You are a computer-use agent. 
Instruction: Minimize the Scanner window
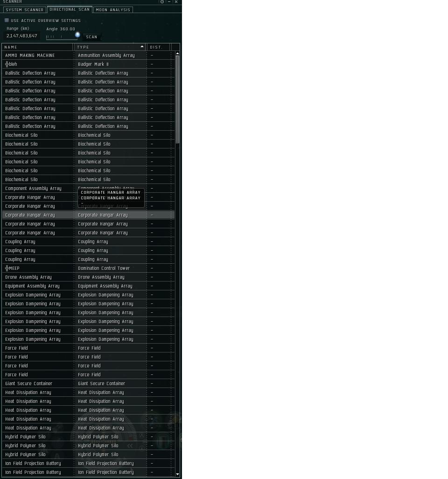169,2
